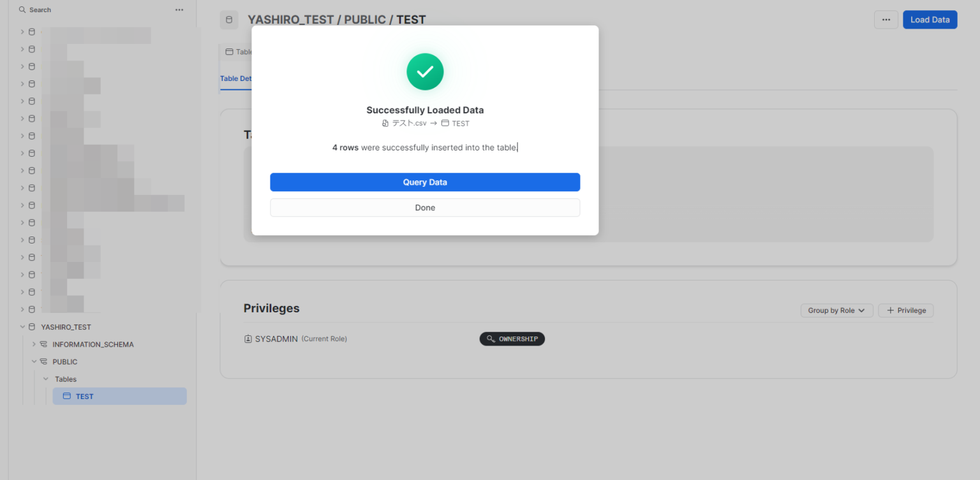Click the Load Data button
This screenshot has width=980, height=480.
tap(930, 20)
